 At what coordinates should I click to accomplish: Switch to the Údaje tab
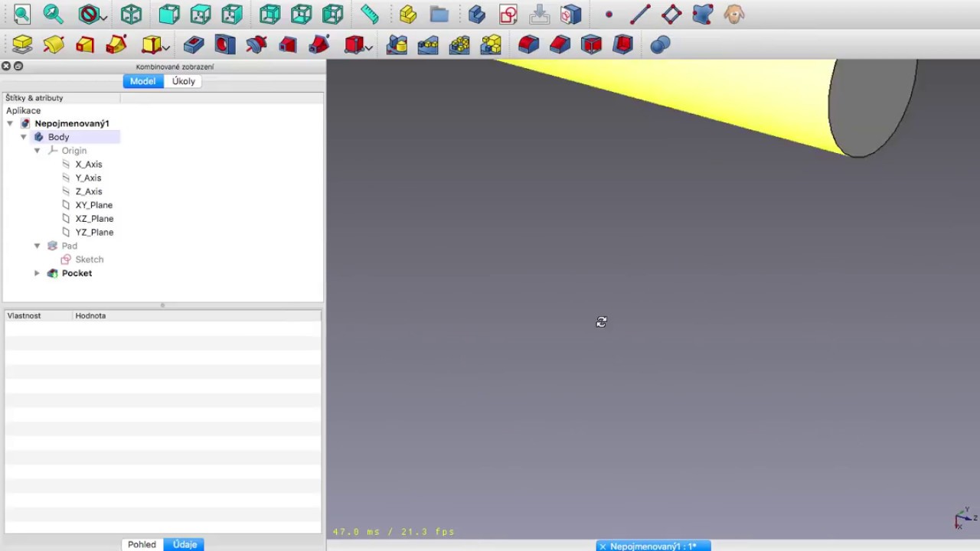tap(185, 544)
